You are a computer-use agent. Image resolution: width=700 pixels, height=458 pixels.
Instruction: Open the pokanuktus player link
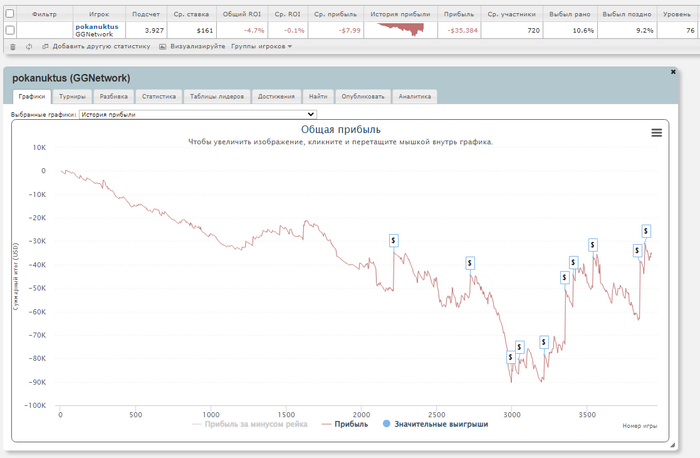97,27
